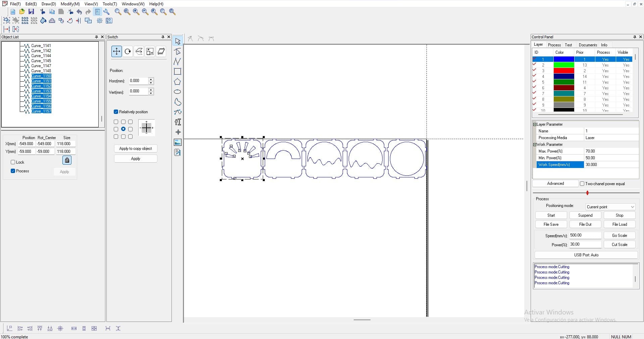Screen dimensions: 644x339
Task: Uncheck the Process checkbox
Action: coord(13,171)
